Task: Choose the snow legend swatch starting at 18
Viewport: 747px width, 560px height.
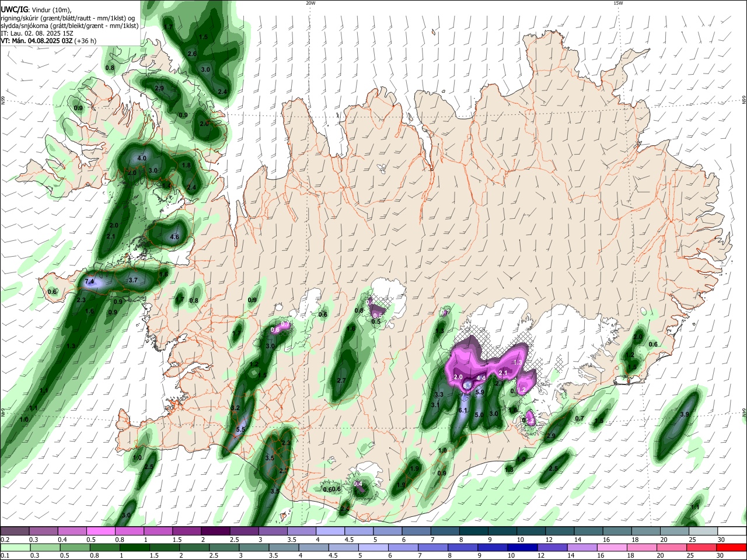Action: 646,531
